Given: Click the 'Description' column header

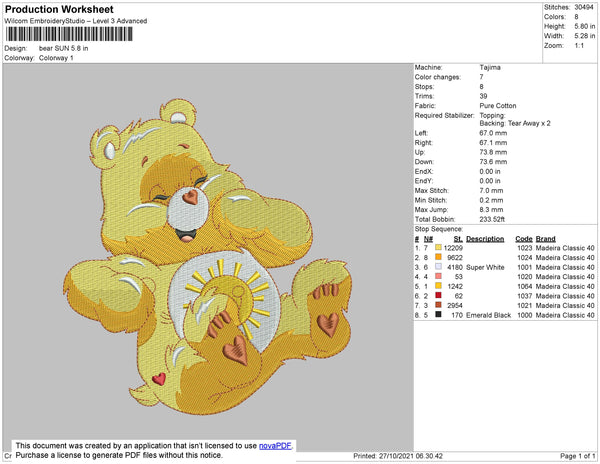Looking at the screenshot, I should pyautogui.click(x=485, y=239).
